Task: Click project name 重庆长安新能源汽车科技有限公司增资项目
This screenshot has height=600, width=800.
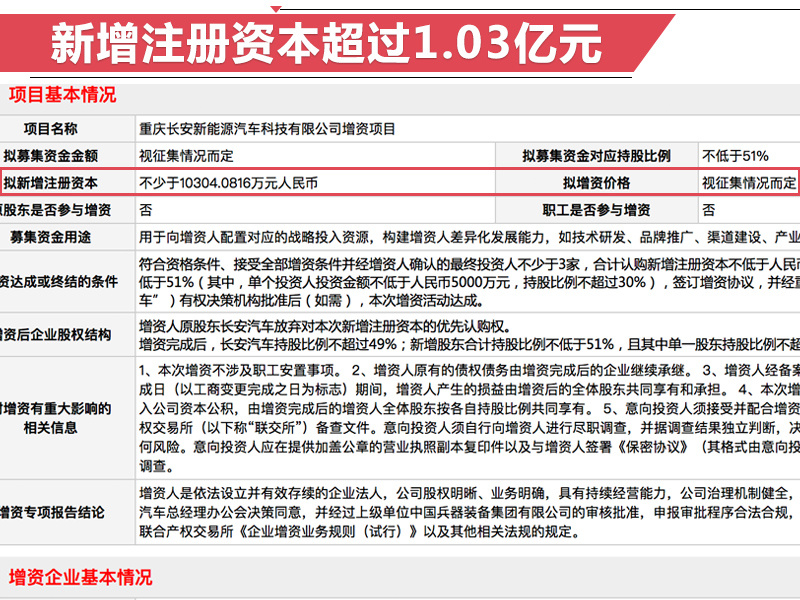Action: point(267,129)
